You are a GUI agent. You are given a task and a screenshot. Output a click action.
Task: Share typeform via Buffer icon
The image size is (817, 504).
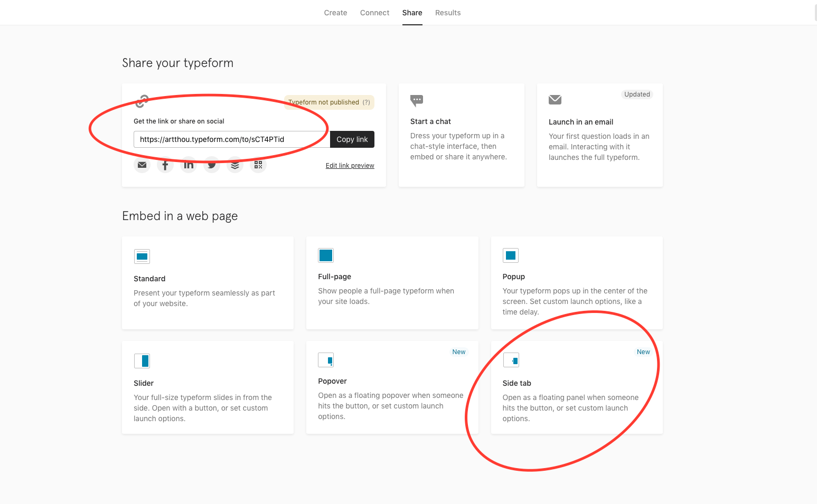click(x=235, y=165)
